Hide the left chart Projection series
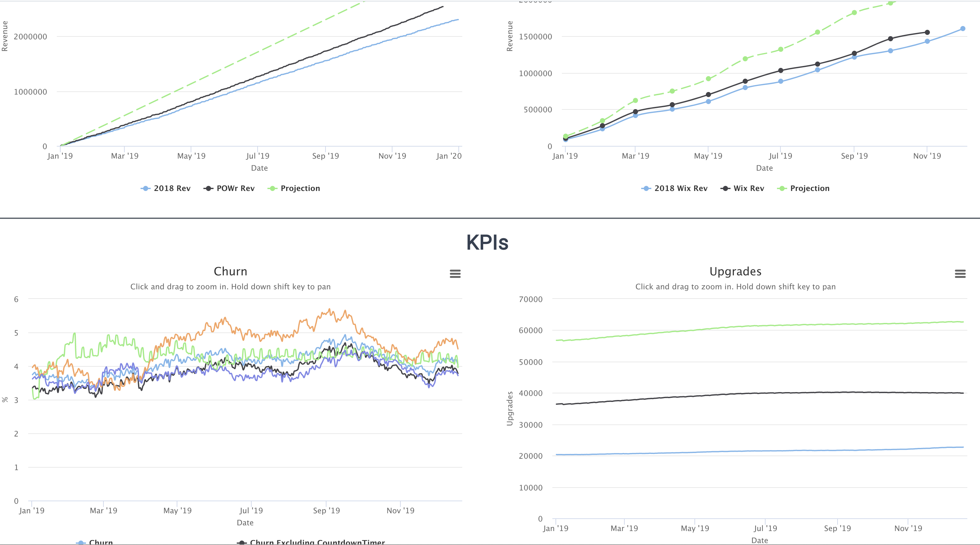The height and width of the screenshot is (545, 980). [x=300, y=188]
